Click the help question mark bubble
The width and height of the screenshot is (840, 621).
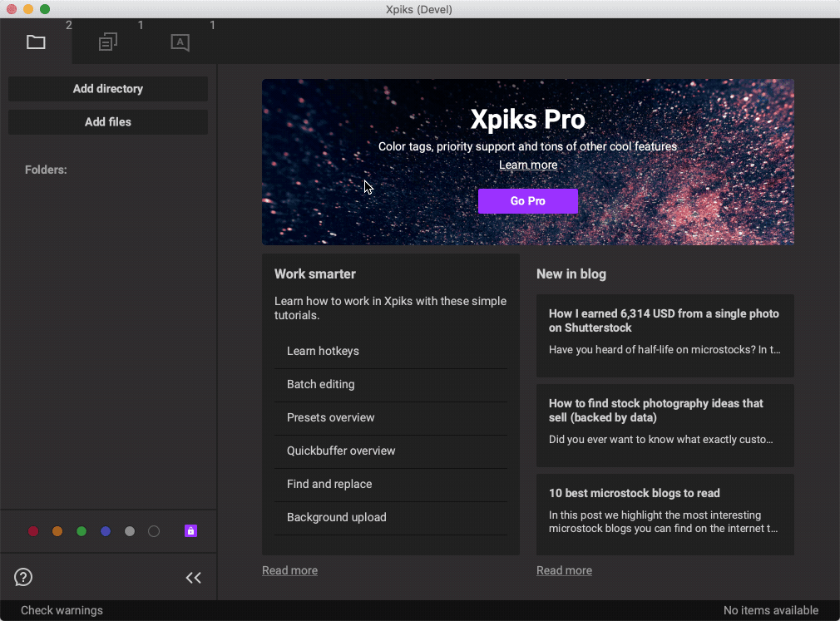[22, 577]
